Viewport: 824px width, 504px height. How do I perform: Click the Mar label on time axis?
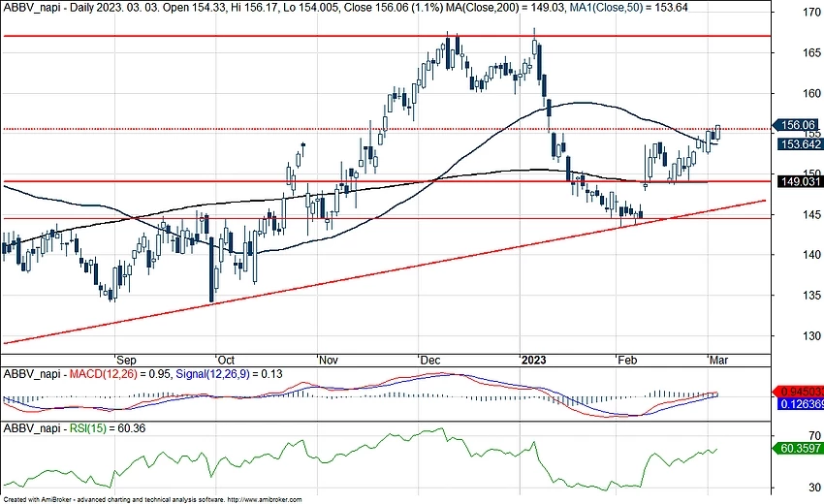pyautogui.click(x=718, y=360)
